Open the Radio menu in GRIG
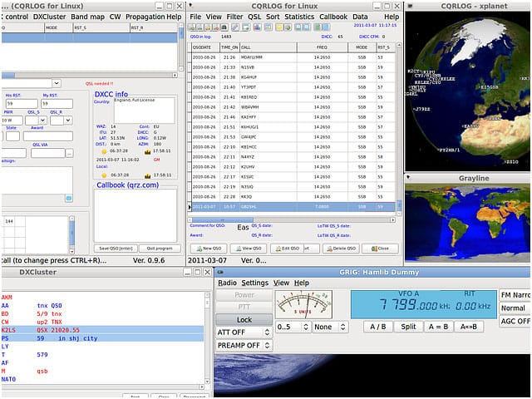The width and height of the screenshot is (532, 399). point(227,283)
